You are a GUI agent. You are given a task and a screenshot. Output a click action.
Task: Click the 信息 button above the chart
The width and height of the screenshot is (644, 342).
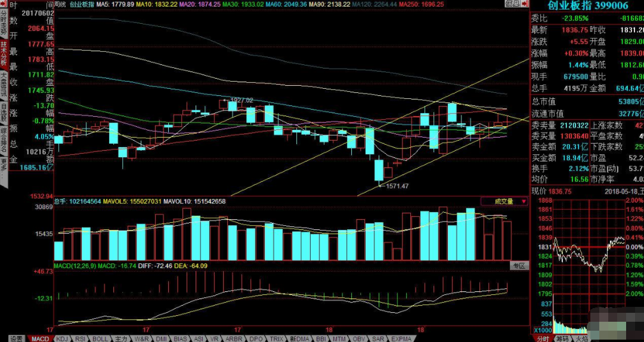tap(512, 4)
